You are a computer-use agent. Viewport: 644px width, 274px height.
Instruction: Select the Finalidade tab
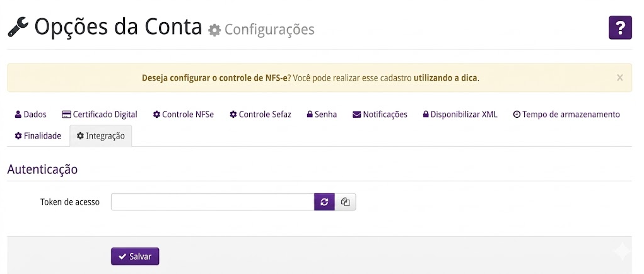point(38,136)
